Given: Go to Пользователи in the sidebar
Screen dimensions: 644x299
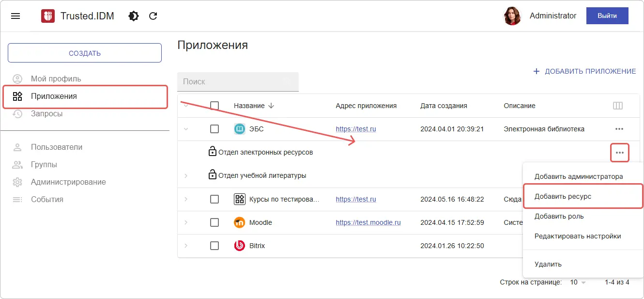Looking at the screenshot, I should tap(56, 147).
